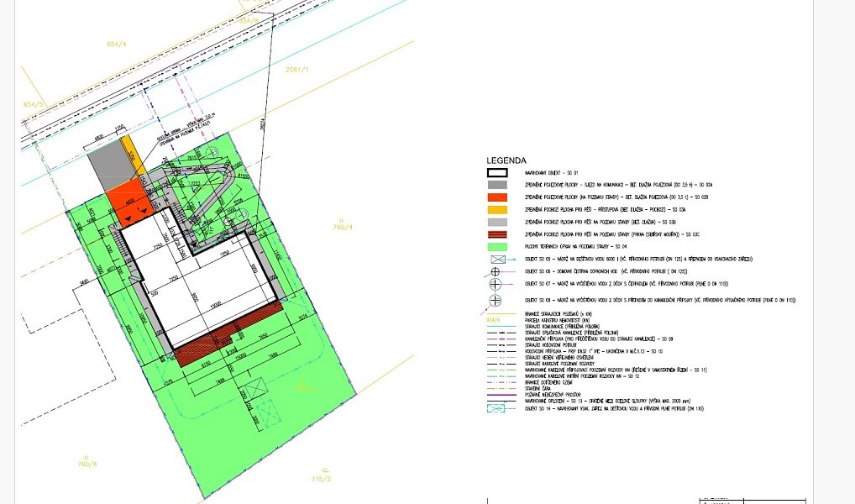The height and width of the screenshot is (504, 855).
Task: Click the legend line 'OBJEKT SO 05 – NÁDRŽ NA DEŠŤOVOU VODU'
Action: (638, 259)
